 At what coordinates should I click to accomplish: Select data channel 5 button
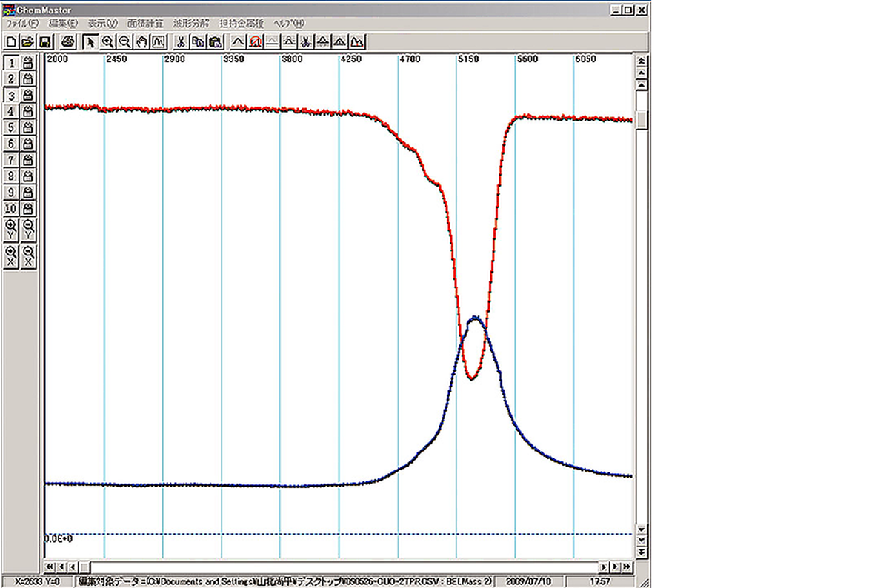[x=11, y=127]
